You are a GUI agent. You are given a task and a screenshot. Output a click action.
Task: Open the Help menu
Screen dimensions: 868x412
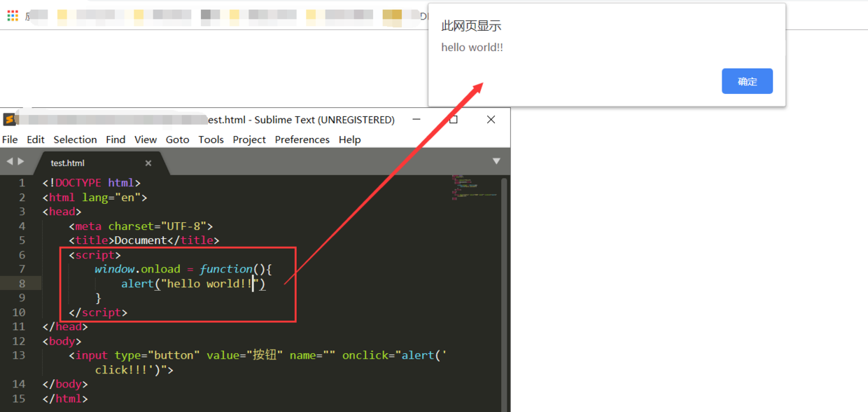349,139
